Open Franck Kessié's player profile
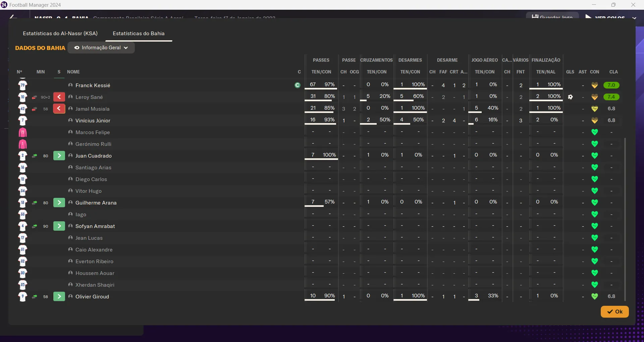 [93, 85]
